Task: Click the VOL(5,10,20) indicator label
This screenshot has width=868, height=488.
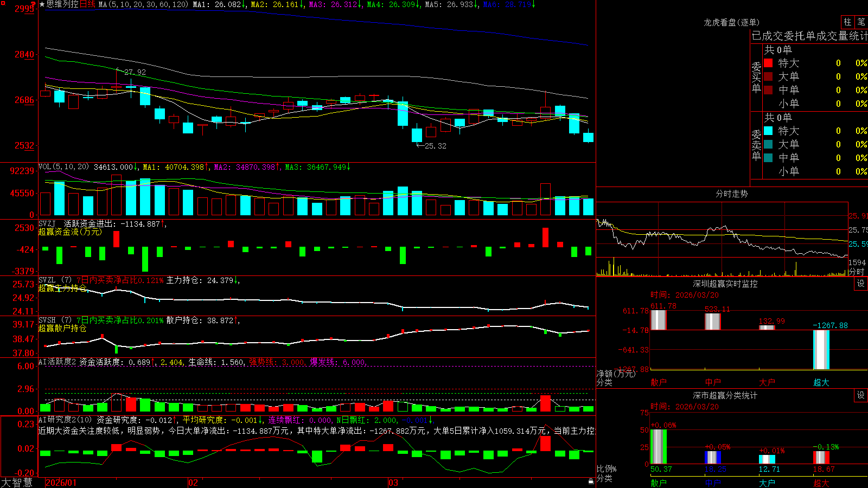Action: tap(63, 167)
